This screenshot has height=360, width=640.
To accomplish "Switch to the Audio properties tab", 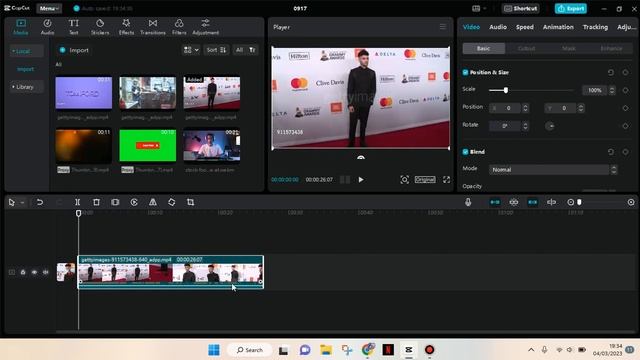I will click(498, 27).
